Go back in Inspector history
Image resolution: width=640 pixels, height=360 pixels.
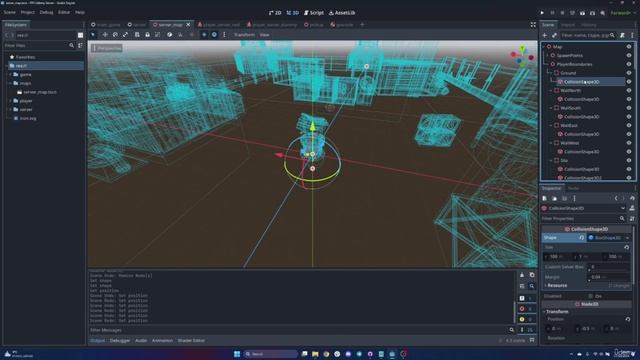click(x=616, y=198)
